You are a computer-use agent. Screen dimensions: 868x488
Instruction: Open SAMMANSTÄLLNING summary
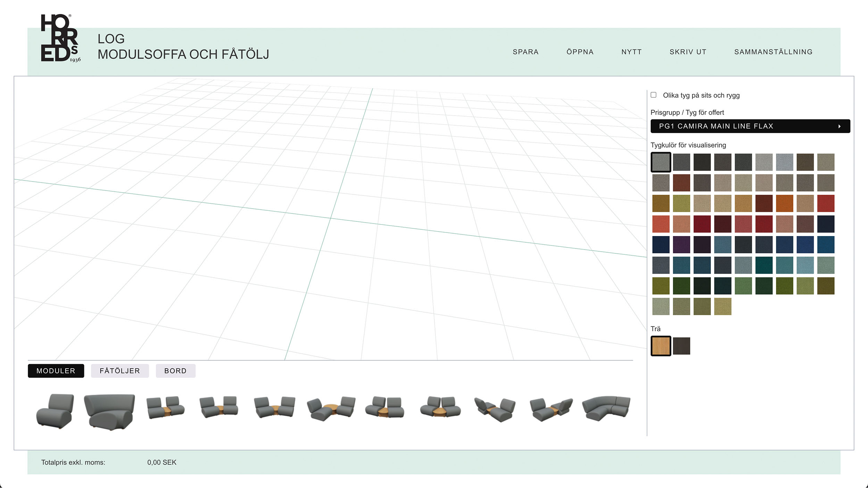point(773,52)
